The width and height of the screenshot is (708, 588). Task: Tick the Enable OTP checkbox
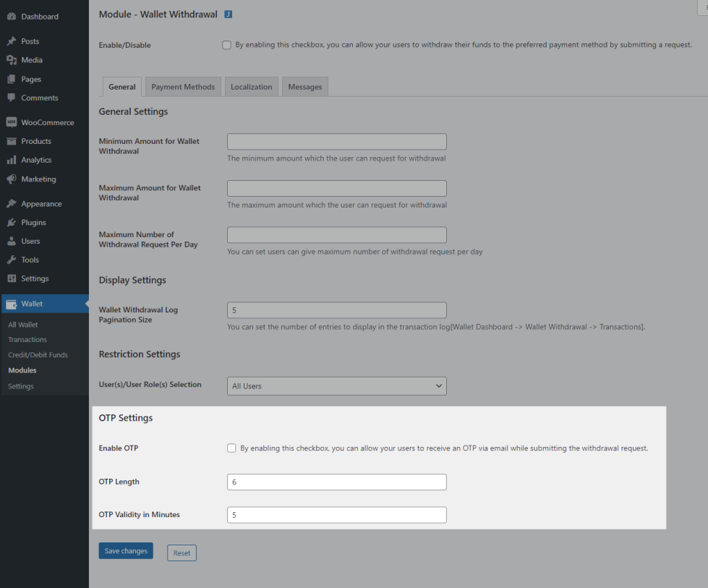(231, 448)
